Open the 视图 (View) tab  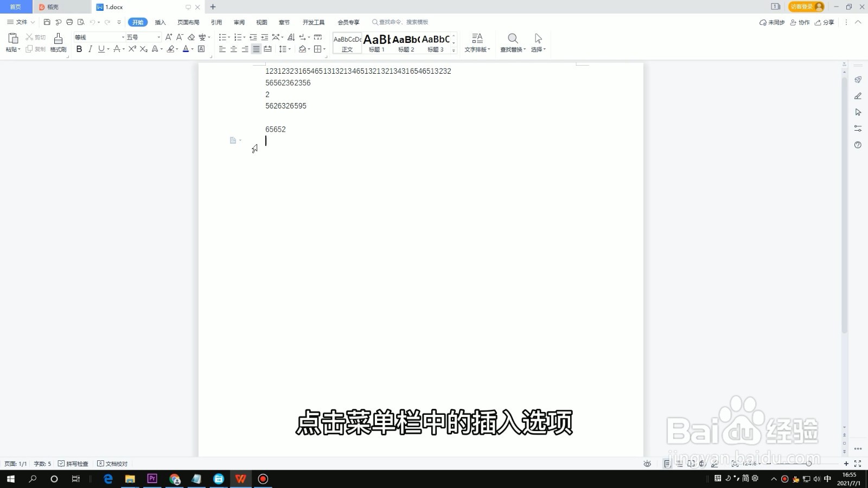click(x=262, y=22)
